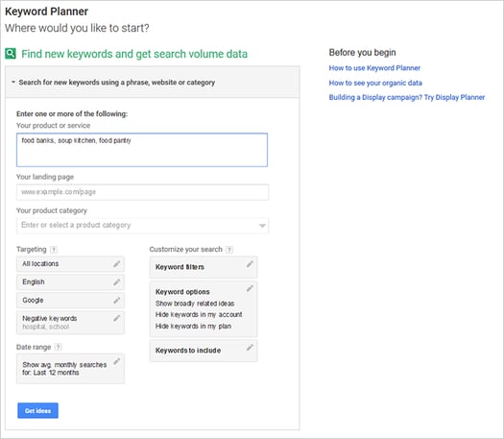Open How to see your organic data link

[375, 83]
